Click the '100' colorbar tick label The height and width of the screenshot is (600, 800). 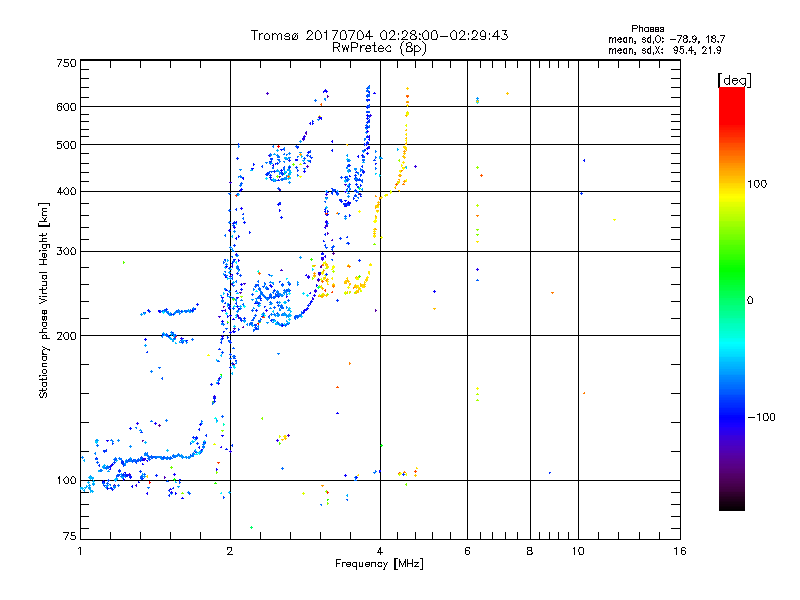coord(757,184)
